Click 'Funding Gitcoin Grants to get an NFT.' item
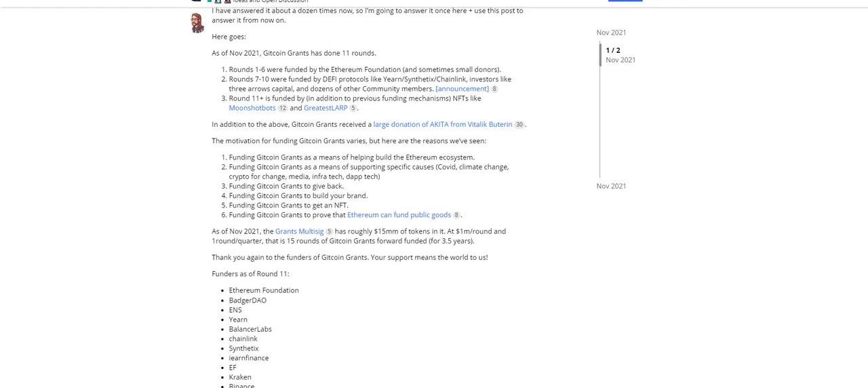The image size is (868, 388). point(289,206)
